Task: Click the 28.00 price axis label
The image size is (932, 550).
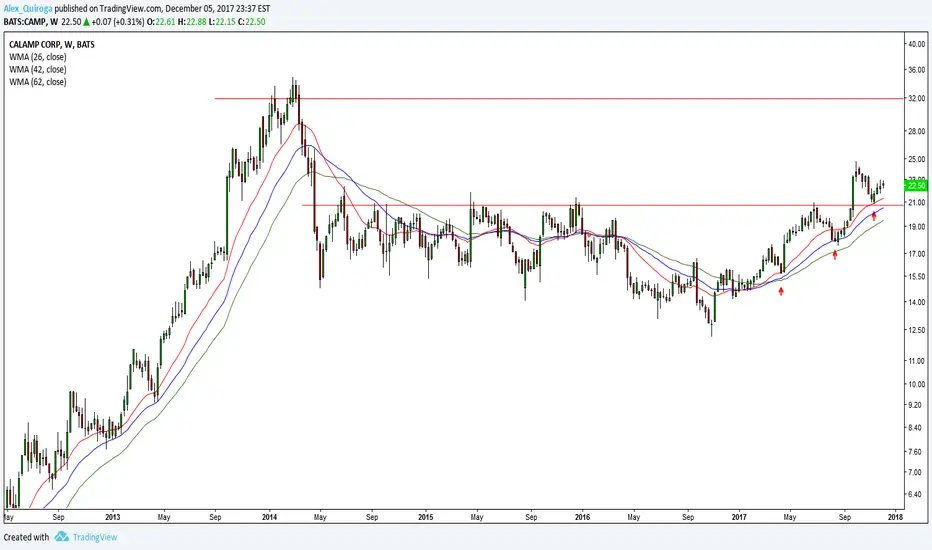Action: (x=916, y=131)
